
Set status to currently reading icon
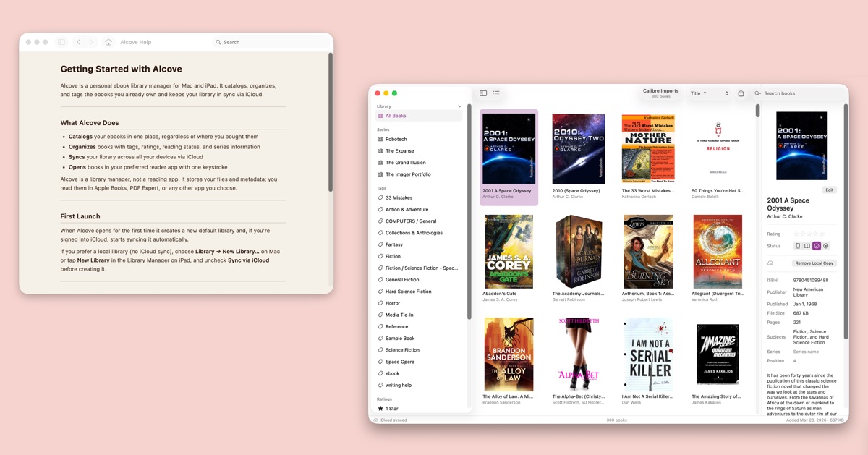click(x=807, y=246)
